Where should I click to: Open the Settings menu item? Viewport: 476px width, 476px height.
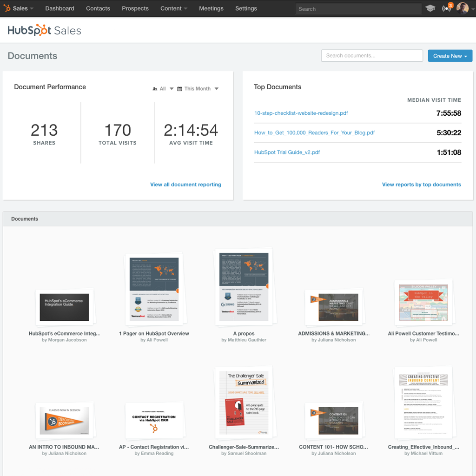(246, 8)
